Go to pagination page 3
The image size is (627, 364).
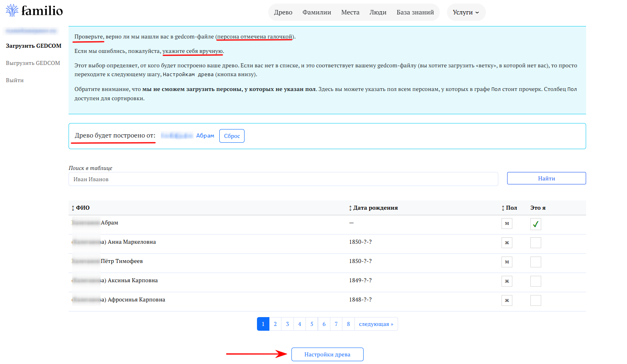287,324
